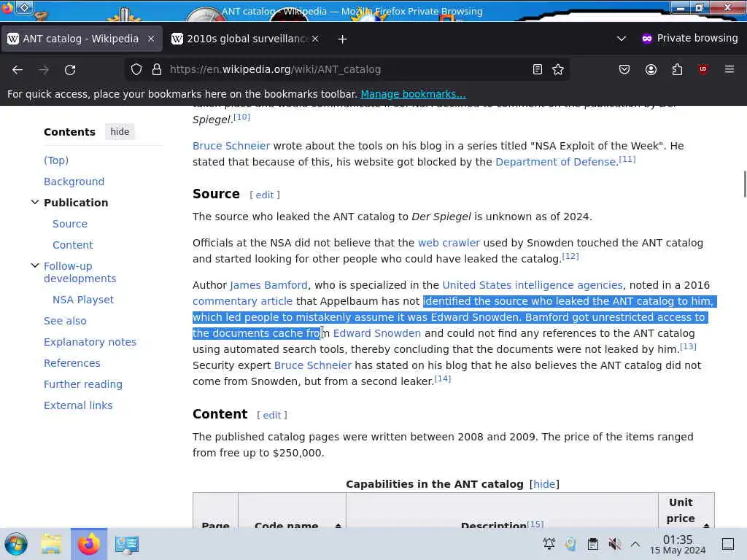Open notifications bell tray icon

click(549, 544)
